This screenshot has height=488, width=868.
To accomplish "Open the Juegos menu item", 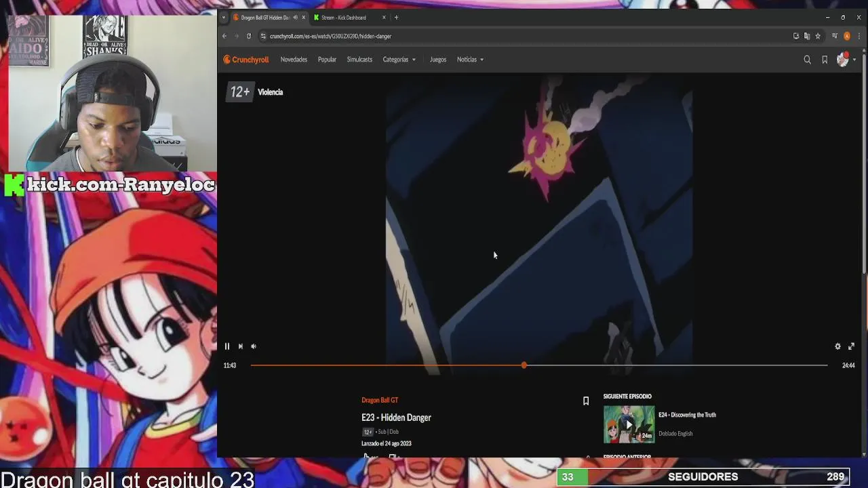I will (x=438, y=60).
